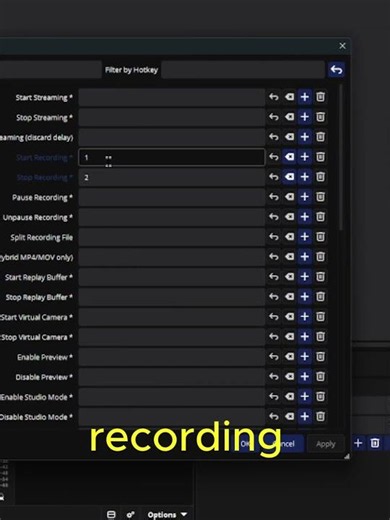Clear the Stop Virtual Camera hotkey
The height and width of the screenshot is (520, 390).
pyautogui.click(x=289, y=337)
